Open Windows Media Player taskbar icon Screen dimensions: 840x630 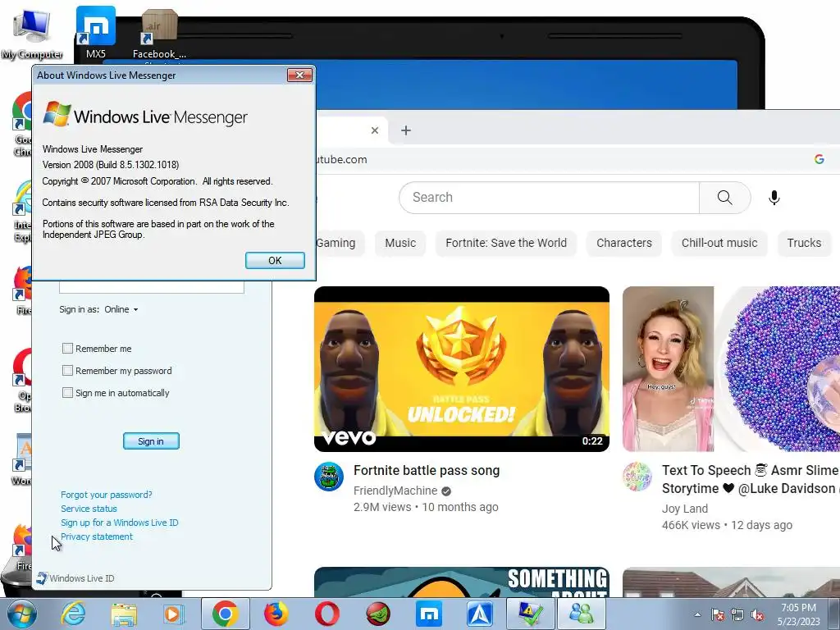tap(174, 614)
